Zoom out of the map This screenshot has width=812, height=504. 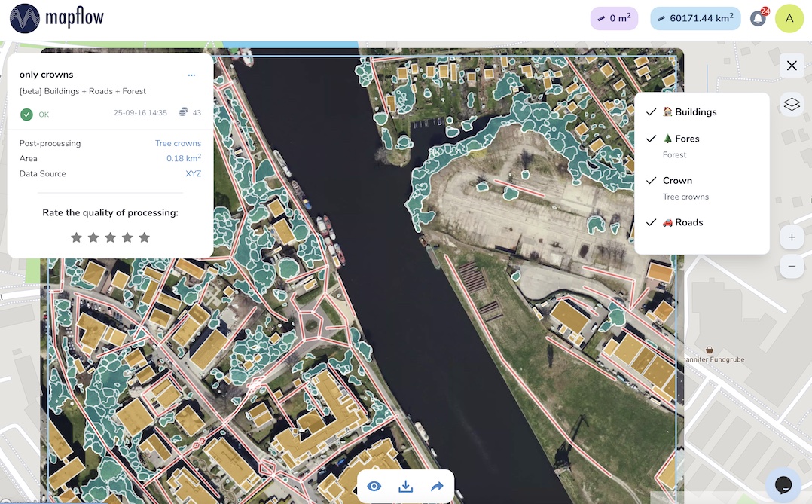(x=791, y=266)
